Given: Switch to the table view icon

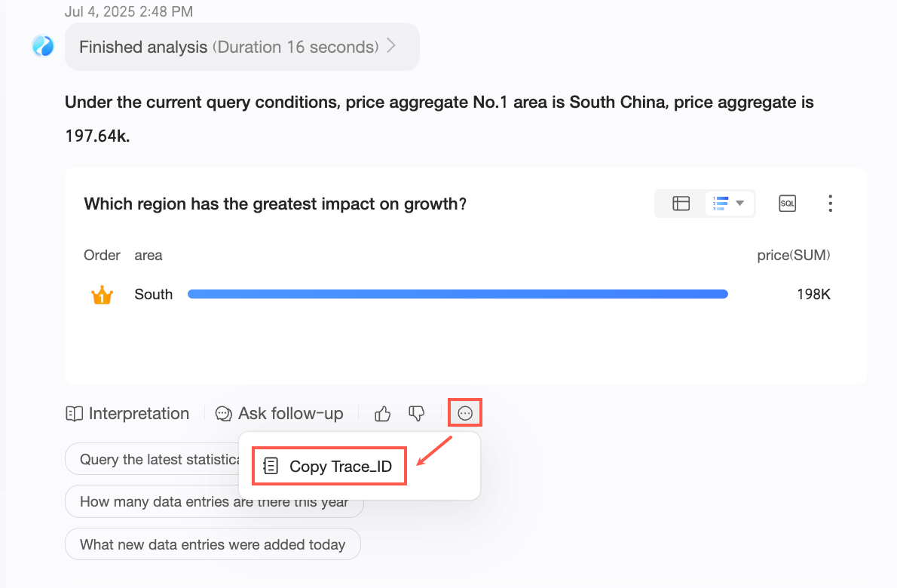Looking at the screenshot, I should [681, 204].
